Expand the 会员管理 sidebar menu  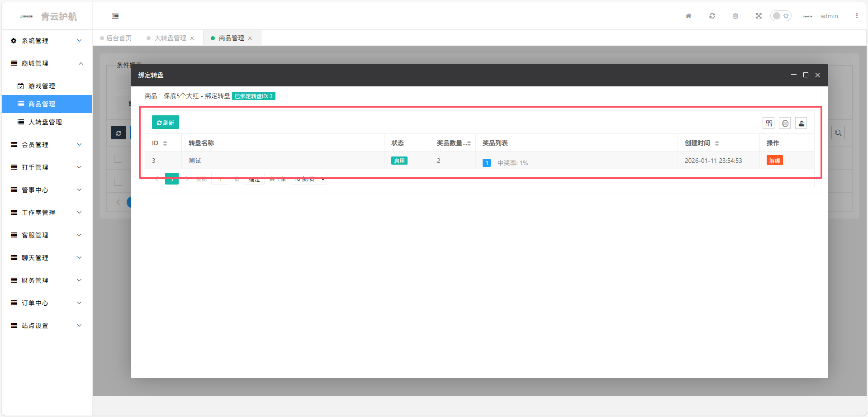tap(47, 145)
